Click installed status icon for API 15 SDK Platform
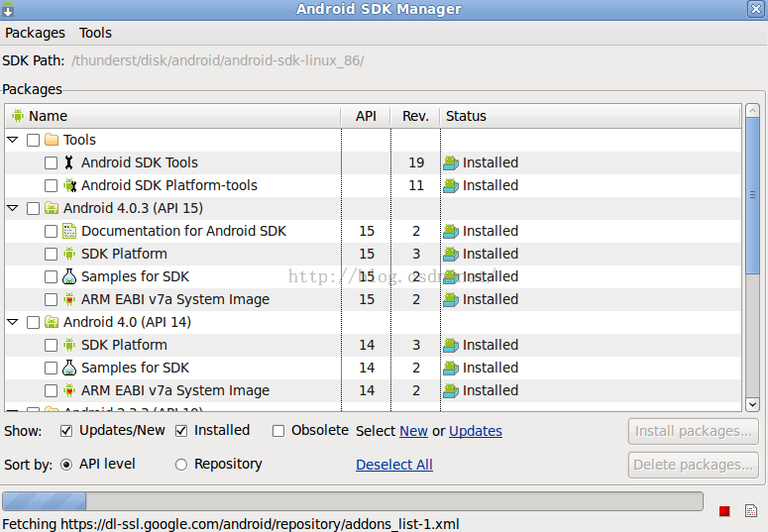Screen dimensions: 768x532 pyautogui.click(x=451, y=254)
